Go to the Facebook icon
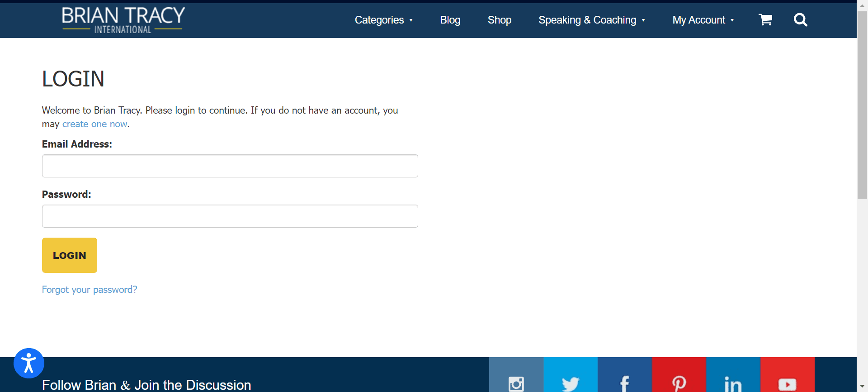The height and width of the screenshot is (392, 868). tap(624, 379)
